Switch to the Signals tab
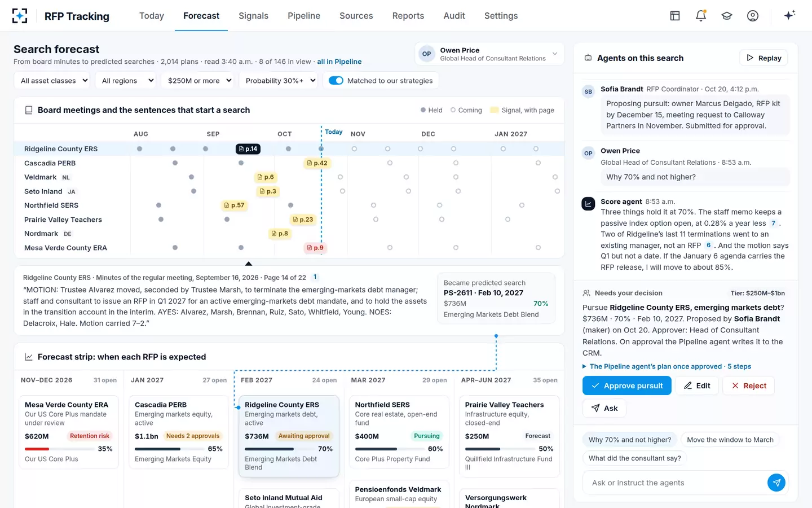 click(x=253, y=16)
